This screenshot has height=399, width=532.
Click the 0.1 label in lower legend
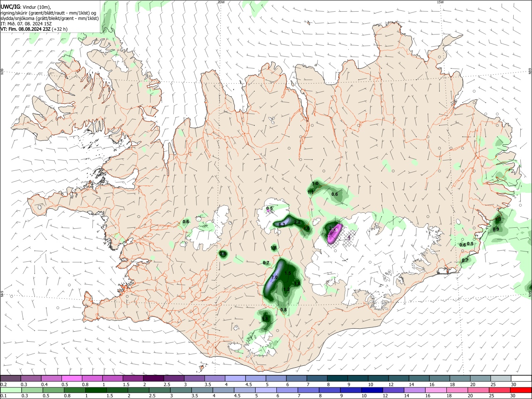4,396
